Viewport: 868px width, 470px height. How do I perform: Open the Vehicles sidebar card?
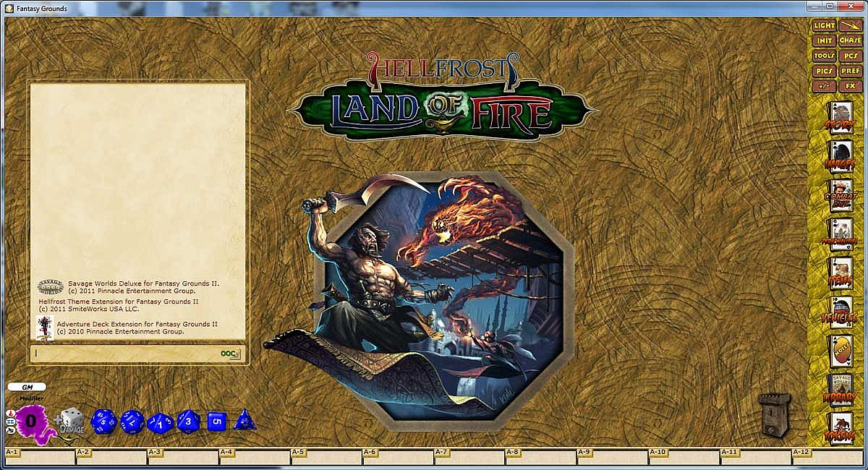pos(839,311)
